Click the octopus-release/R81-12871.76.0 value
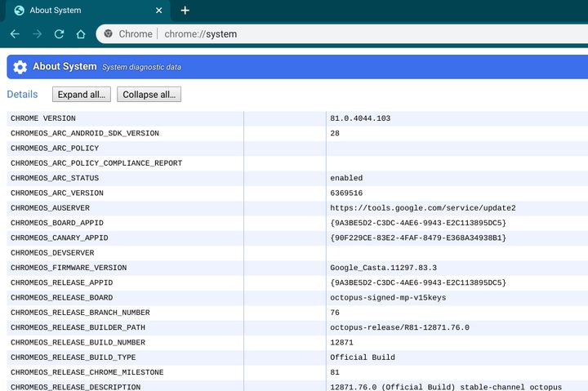Image resolution: width=588 pixels, height=391 pixels. [399, 327]
